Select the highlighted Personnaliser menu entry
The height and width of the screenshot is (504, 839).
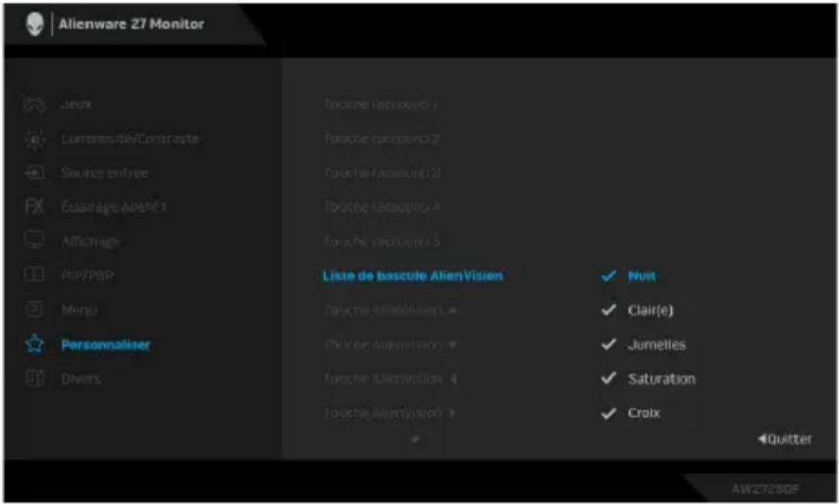pyautogui.click(x=105, y=345)
